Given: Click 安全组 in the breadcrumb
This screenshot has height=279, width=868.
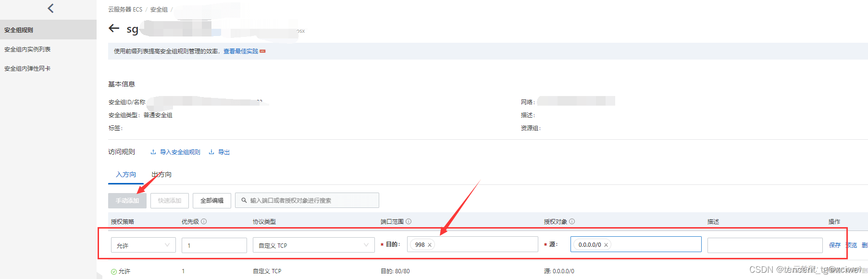Looking at the screenshot, I should pyautogui.click(x=159, y=10).
